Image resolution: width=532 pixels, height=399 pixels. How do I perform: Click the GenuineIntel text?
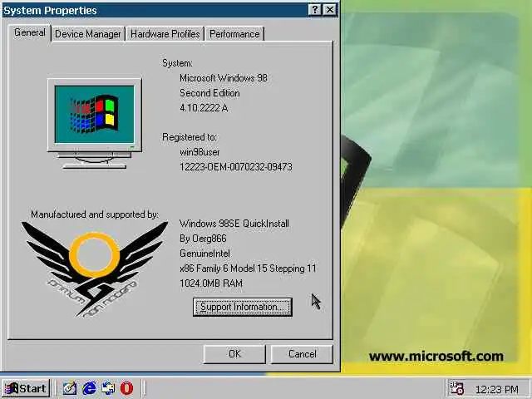point(204,254)
